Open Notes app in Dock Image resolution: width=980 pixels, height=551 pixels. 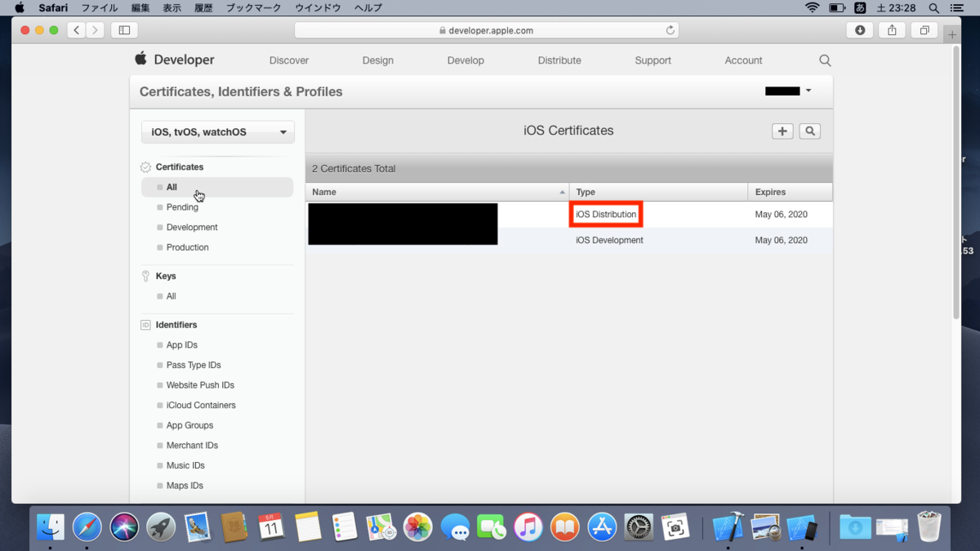[308, 528]
